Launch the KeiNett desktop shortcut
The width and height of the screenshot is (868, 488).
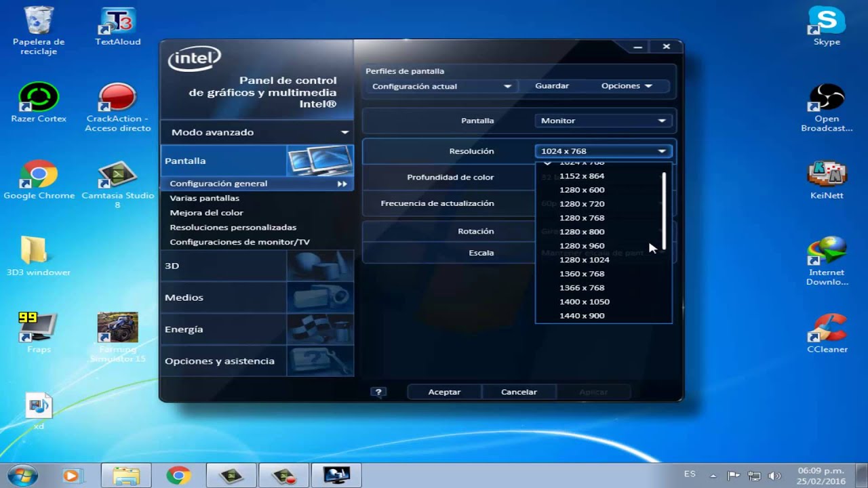pyautogui.click(x=827, y=180)
